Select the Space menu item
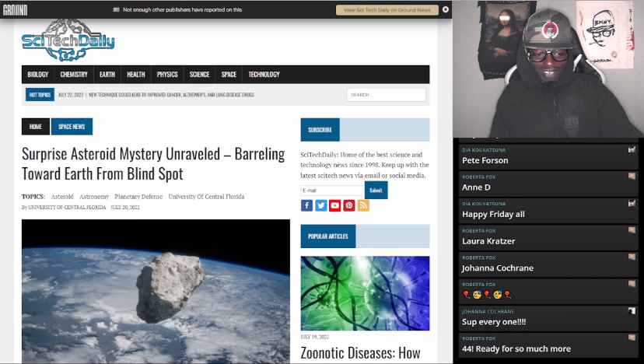This screenshot has height=364, width=644. pos(229,75)
